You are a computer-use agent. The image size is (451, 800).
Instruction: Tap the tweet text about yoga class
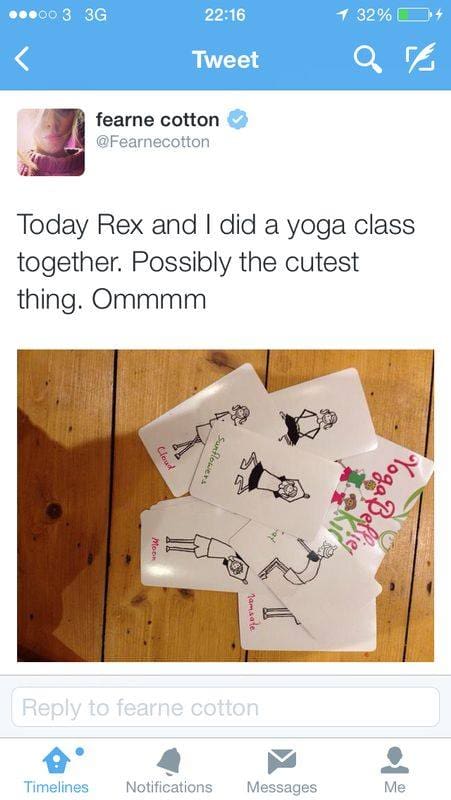[x=216, y=262]
